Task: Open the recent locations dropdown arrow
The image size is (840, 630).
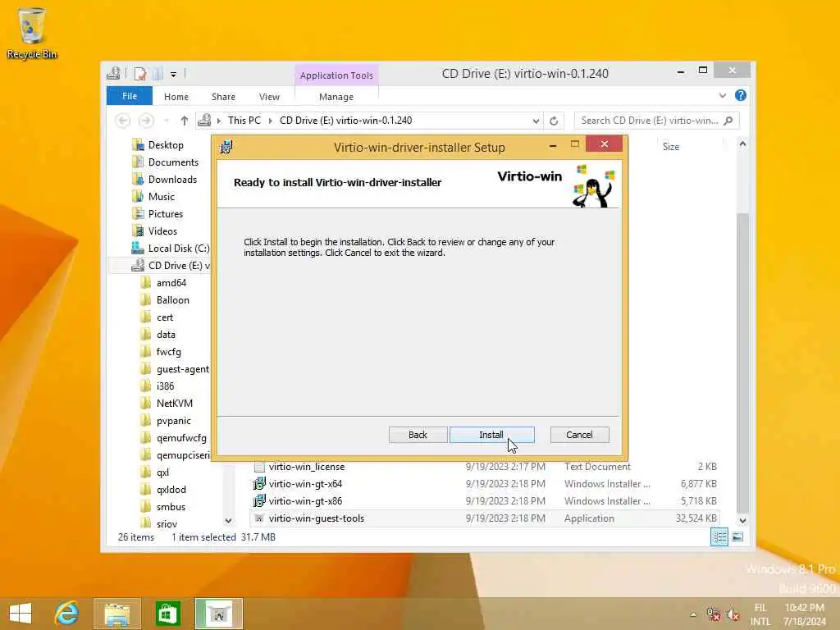Action: tap(167, 121)
